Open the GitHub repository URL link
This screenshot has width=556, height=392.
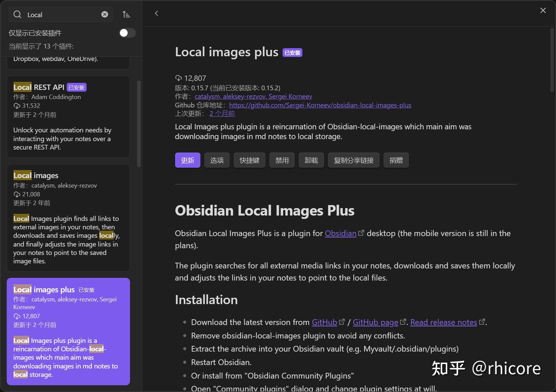pos(320,105)
